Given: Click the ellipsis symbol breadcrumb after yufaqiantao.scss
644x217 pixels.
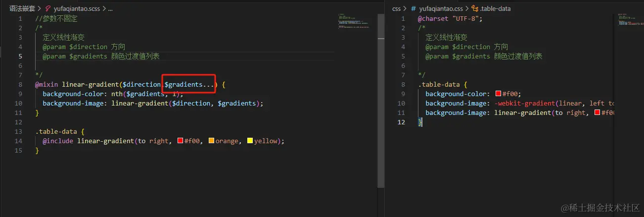Looking at the screenshot, I should 110,8.
